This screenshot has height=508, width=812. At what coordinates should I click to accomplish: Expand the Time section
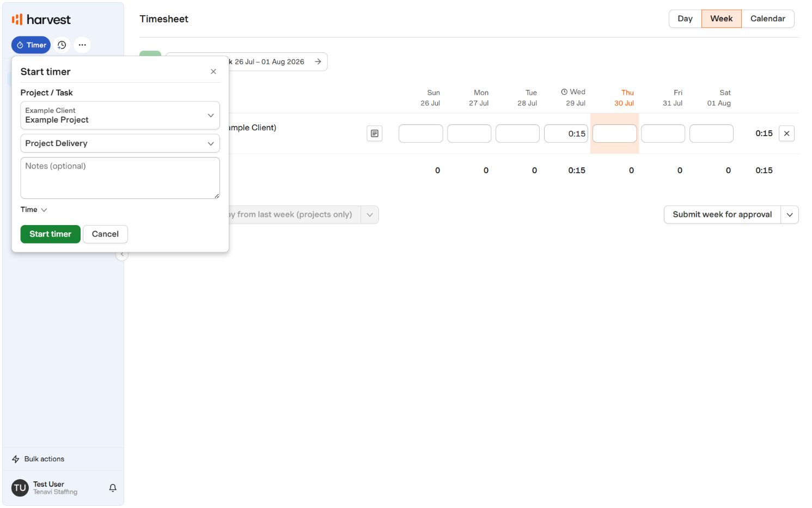click(34, 210)
